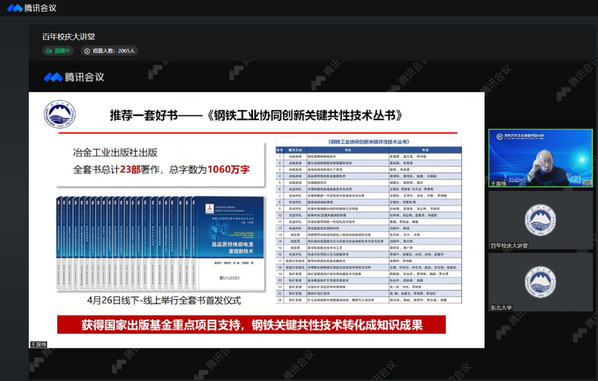598x381 pixels.
Task: Click the 王国栋 name tag below the slide
Action: coord(38,344)
